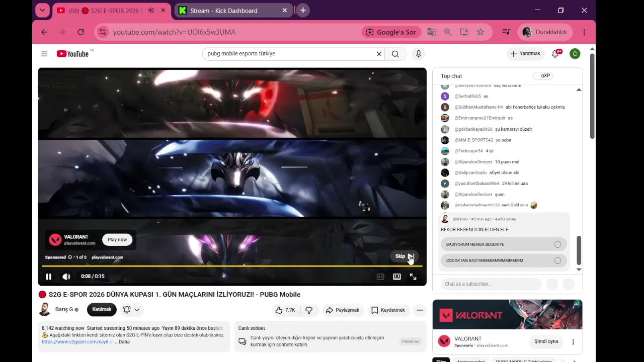The image size is (644, 362).
Task: Run the YouTube search with magnifier button
Action: 395,54
